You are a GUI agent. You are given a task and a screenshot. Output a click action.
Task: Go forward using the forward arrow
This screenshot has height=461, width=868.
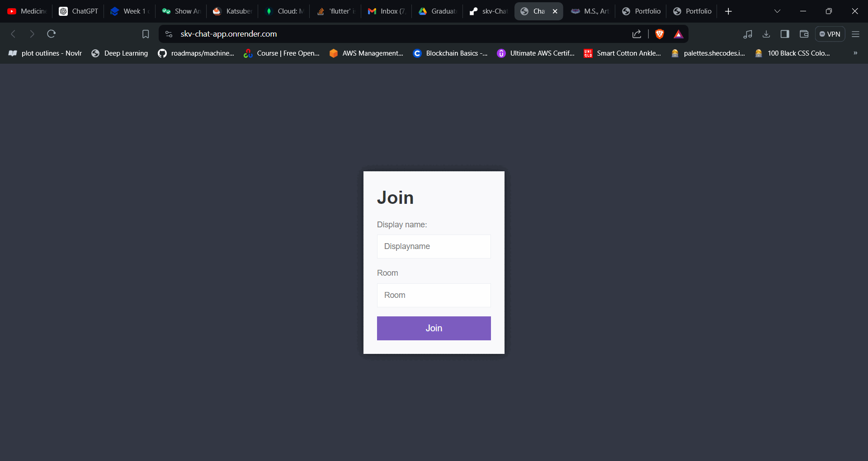[32, 34]
